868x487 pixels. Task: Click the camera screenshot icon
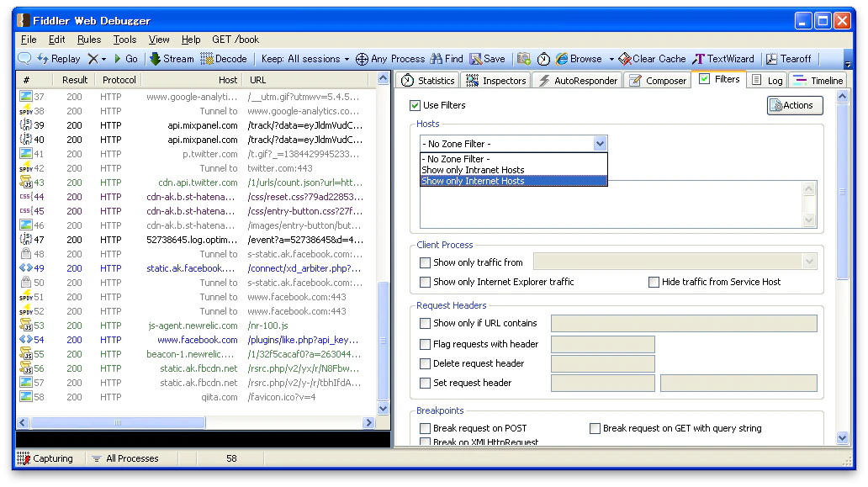pyautogui.click(x=524, y=59)
